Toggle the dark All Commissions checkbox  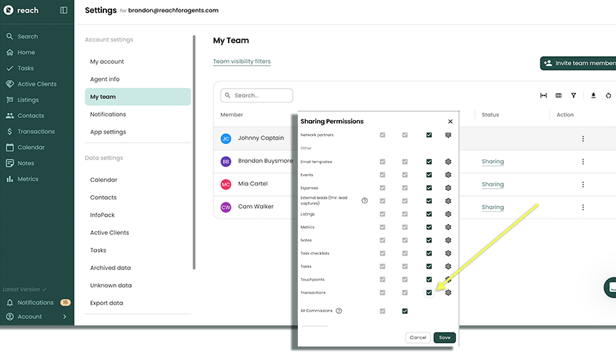click(405, 311)
